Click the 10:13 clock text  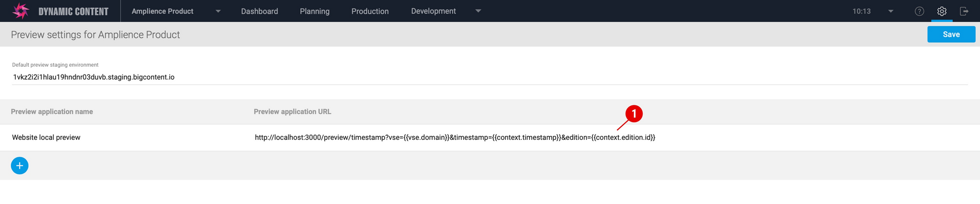tap(862, 11)
